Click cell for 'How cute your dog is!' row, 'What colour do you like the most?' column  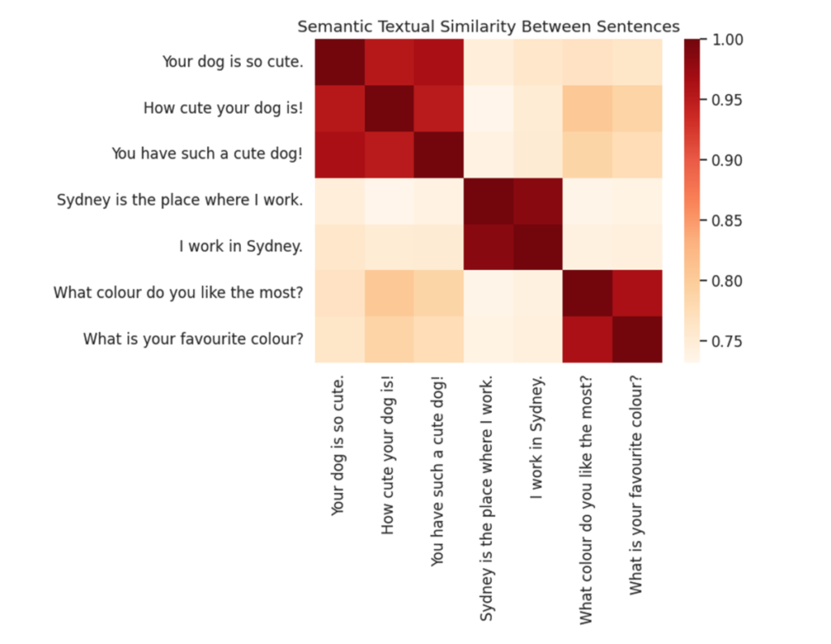tap(588, 108)
